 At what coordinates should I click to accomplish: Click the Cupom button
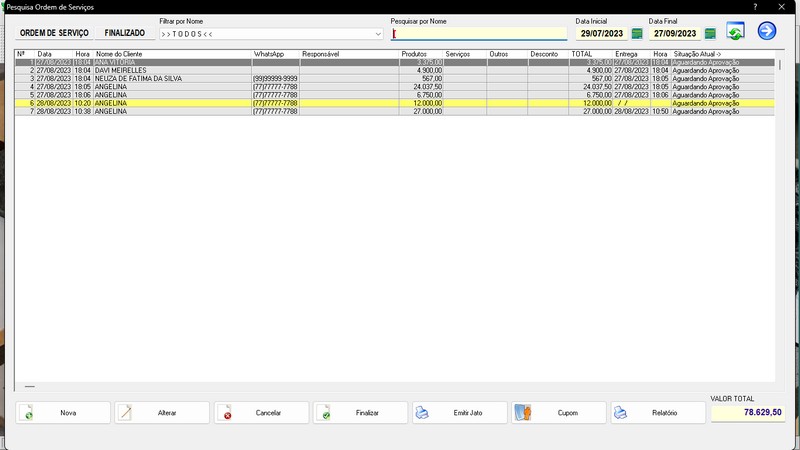click(x=559, y=413)
